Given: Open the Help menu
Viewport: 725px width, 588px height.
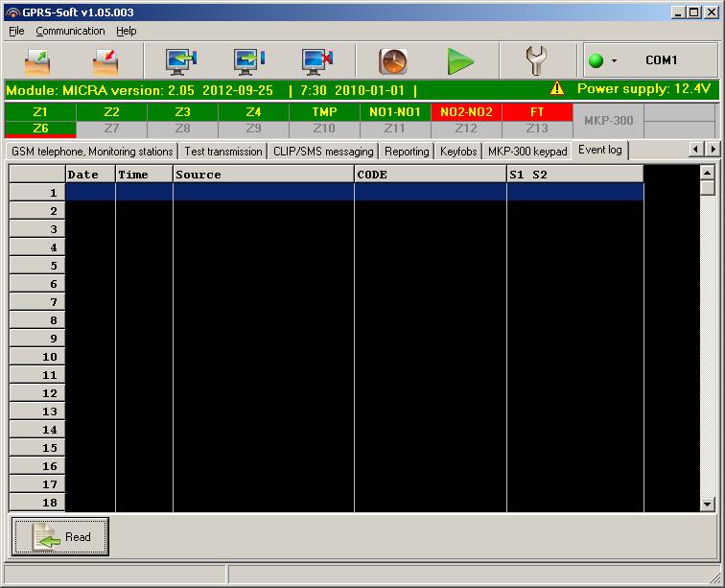Looking at the screenshot, I should (127, 31).
